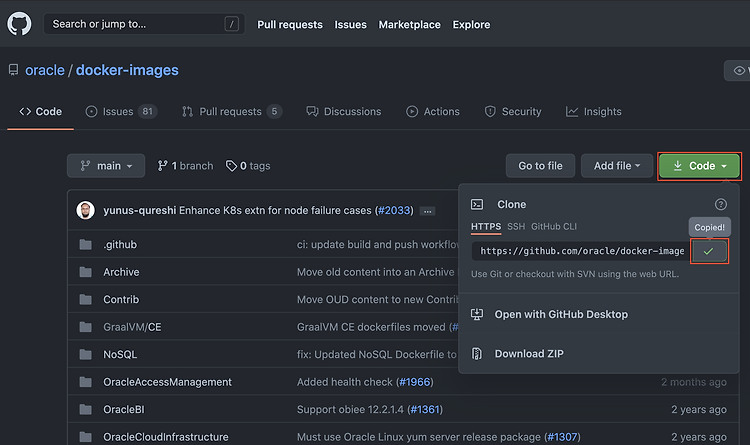Open the NoSQL folder name
The height and width of the screenshot is (445, 750).
click(120, 355)
